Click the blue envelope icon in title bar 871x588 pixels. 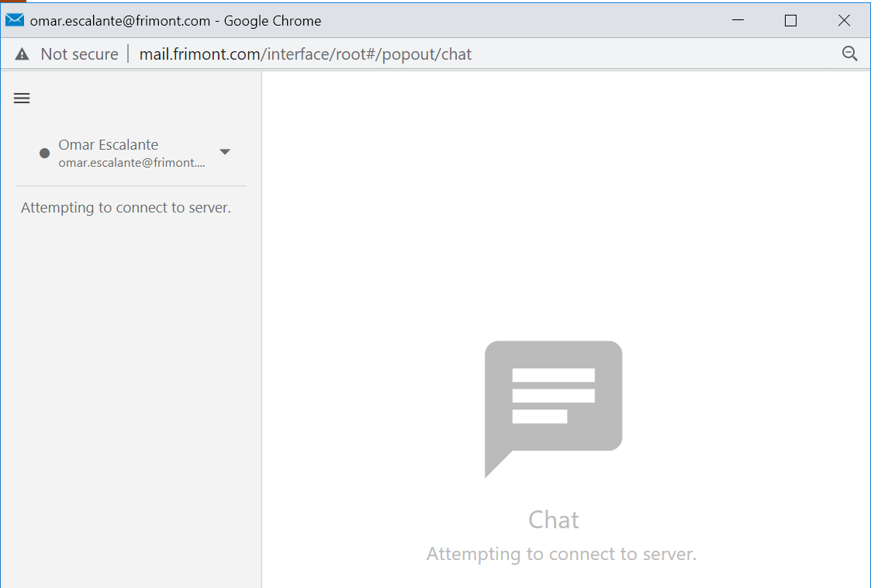click(x=15, y=20)
